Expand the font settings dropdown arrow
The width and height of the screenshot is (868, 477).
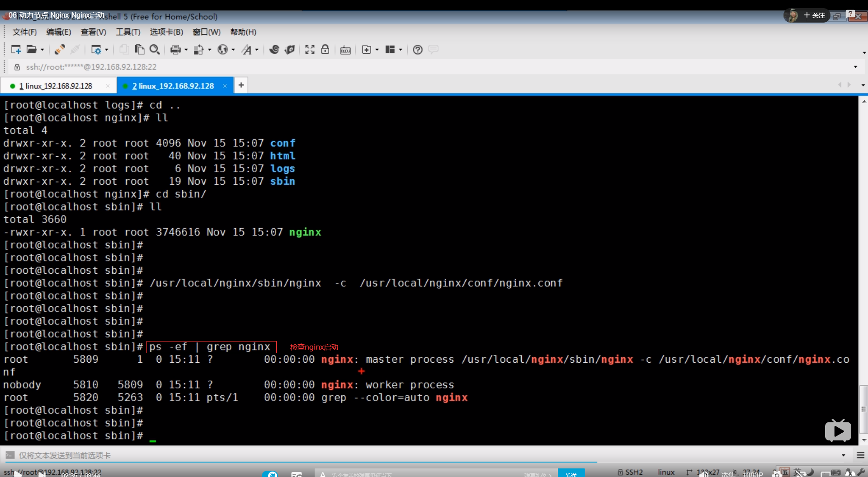click(x=257, y=50)
